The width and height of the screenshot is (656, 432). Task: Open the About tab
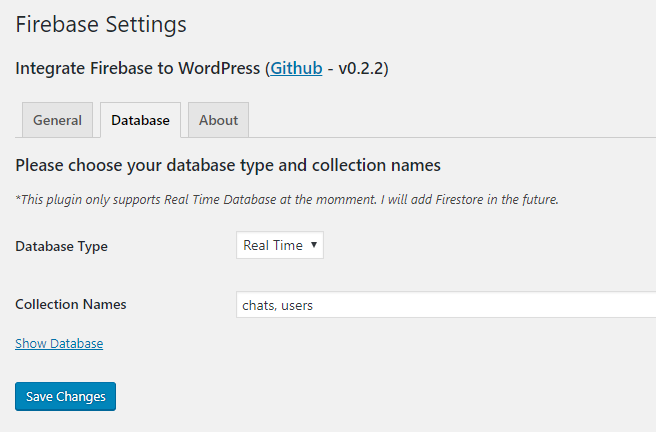(x=218, y=120)
